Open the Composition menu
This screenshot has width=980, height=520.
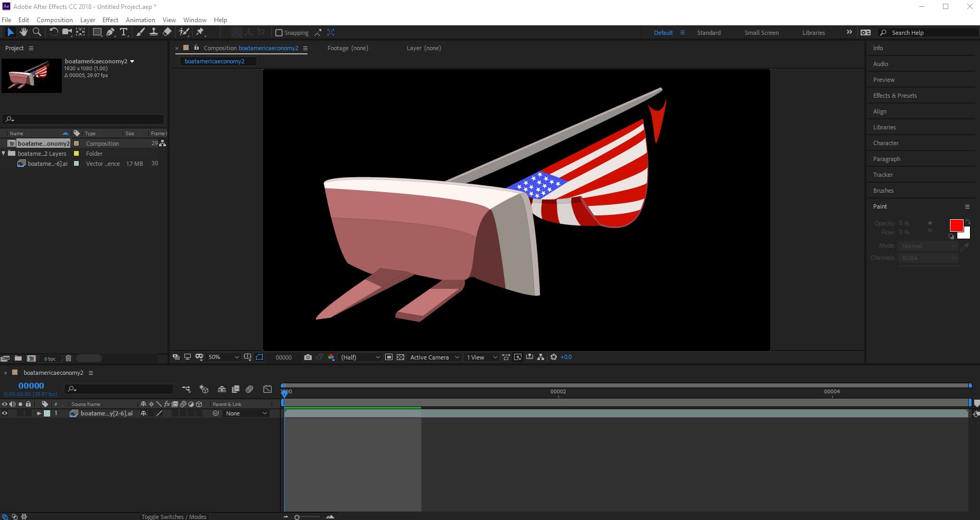(54, 20)
